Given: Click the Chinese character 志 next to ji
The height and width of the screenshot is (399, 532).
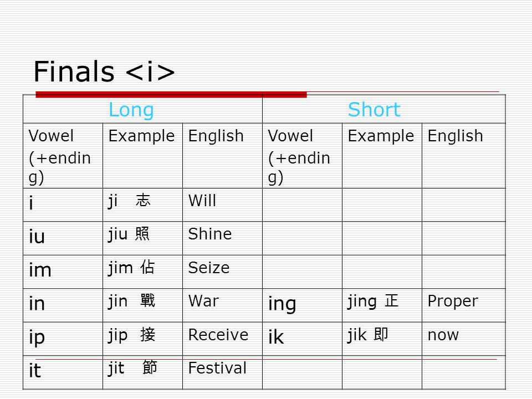Looking at the screenshot, I should [x=143, y=200].
